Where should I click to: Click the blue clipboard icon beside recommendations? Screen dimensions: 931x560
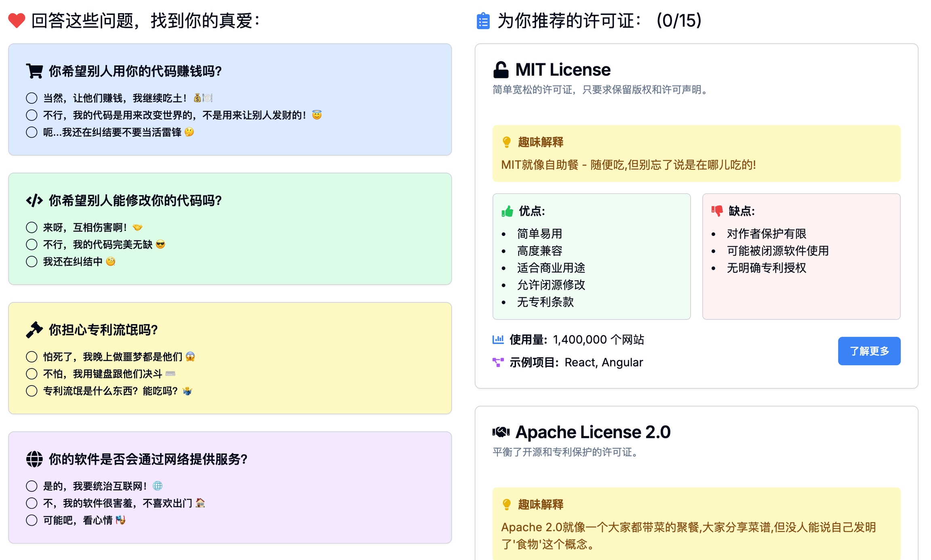coord(483,21)
